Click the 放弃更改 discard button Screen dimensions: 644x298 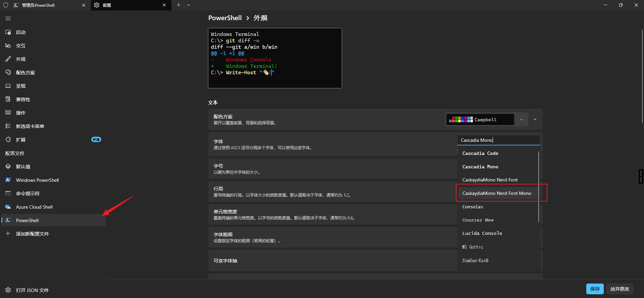tap(620, 289)
